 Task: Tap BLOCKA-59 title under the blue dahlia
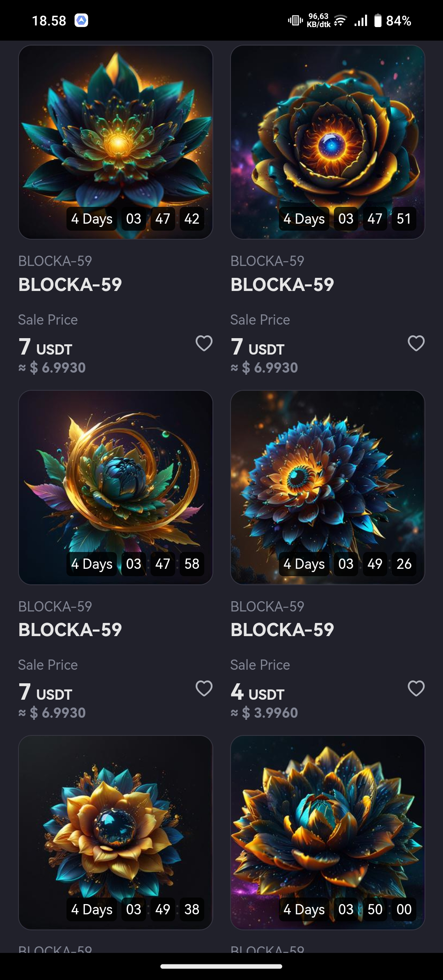(x=282, y=630)
